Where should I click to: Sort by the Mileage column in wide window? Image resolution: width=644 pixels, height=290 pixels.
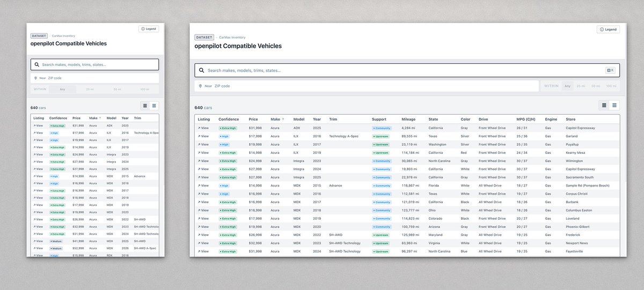coord(408,119)
